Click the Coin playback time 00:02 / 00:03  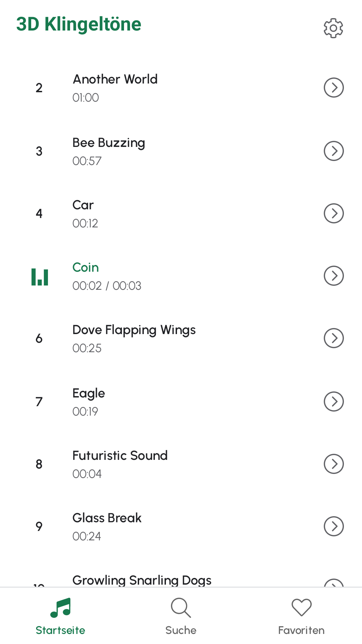[x=107, y=286]
